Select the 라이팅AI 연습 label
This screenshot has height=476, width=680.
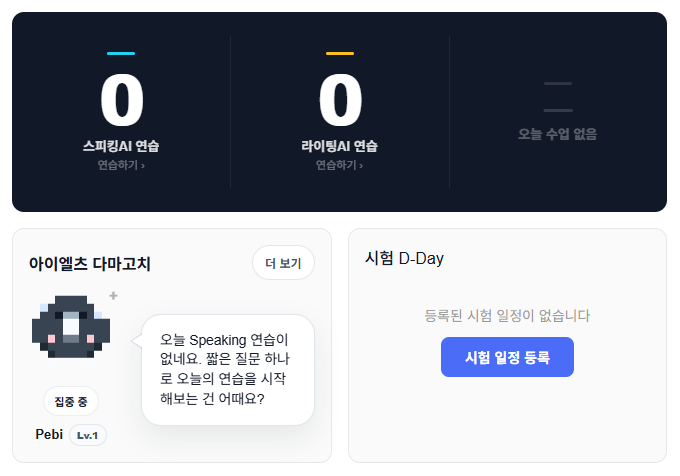click(x=340, y=146)
